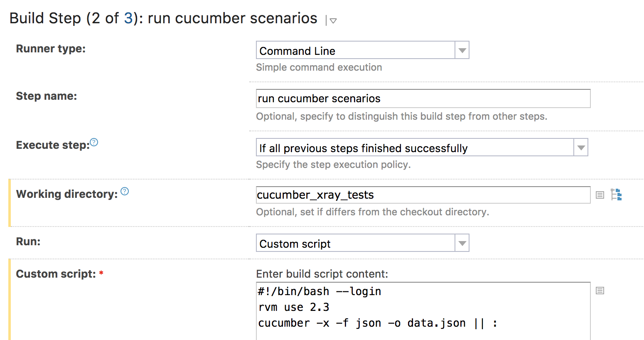Click the 'Execute step:' label
This screenshot has width=644, height=340.
coord(53,145)
